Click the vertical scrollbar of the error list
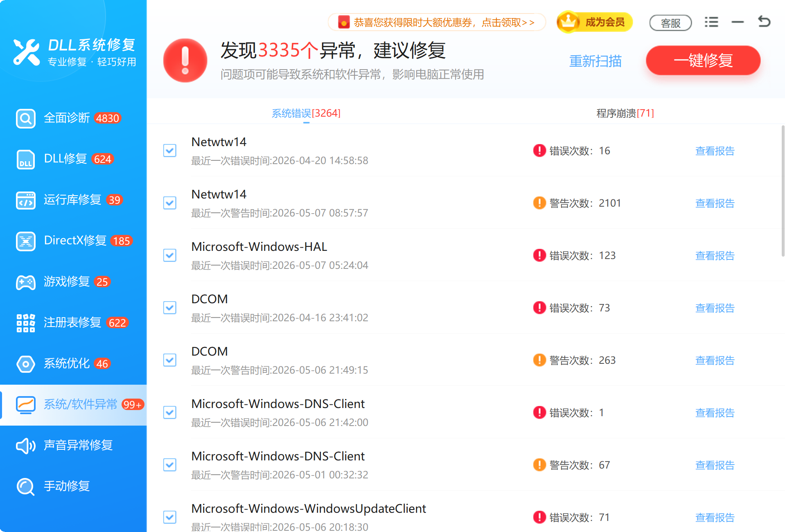 [x=783, y=191]
